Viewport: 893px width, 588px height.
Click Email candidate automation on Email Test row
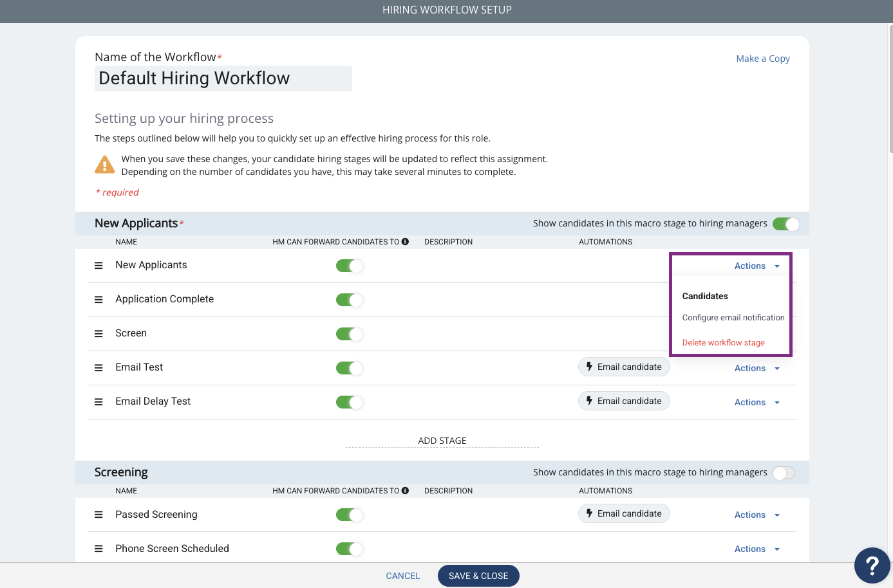[624, 367]
